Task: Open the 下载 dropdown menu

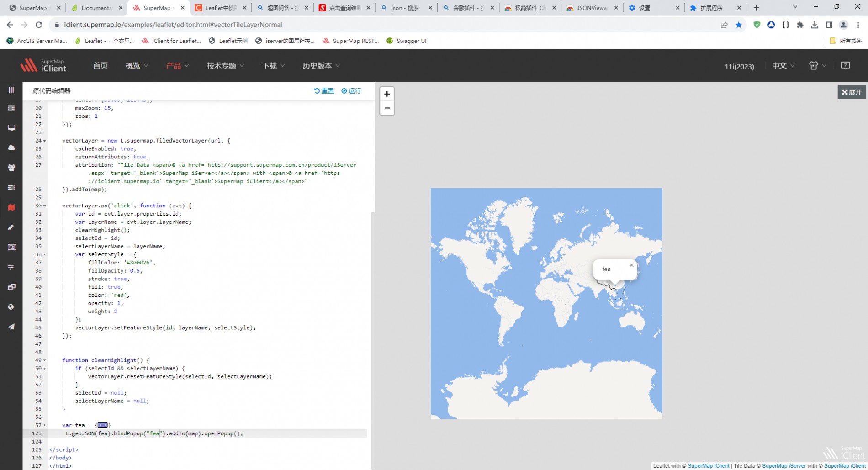Action: tap(273, 66)
